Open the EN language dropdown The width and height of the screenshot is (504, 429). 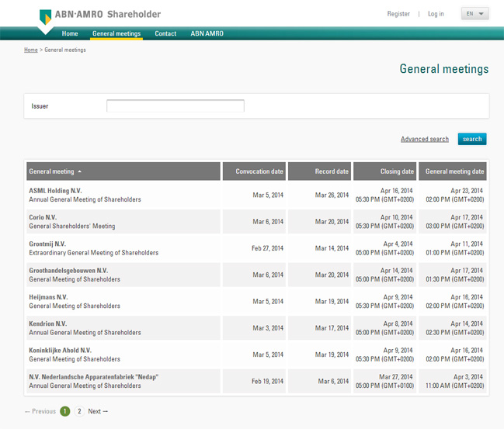pyautogui.click(x=475, y=14)
